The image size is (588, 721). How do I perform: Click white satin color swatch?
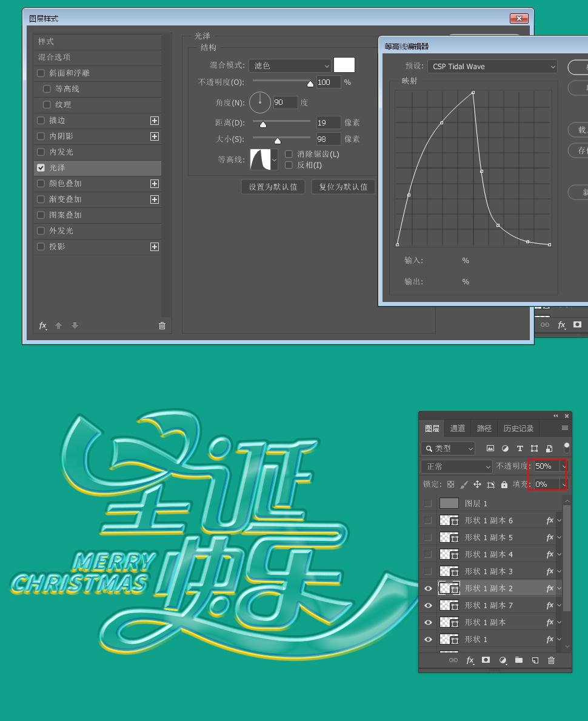pyautogui.click(x=344, y=65)
